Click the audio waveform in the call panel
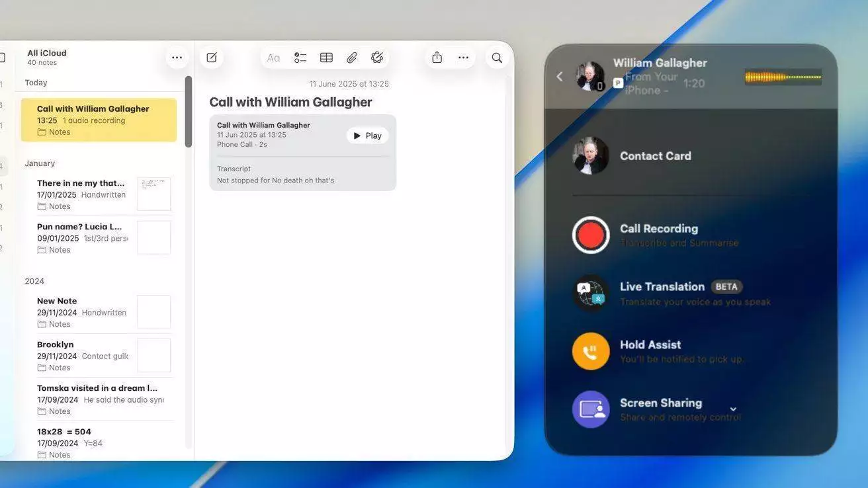 pos(783,77)
